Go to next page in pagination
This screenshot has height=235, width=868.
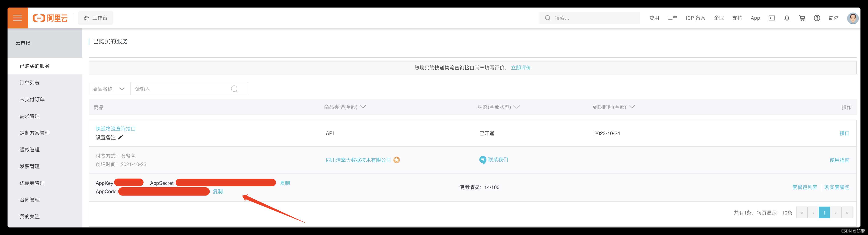point(836,213)
